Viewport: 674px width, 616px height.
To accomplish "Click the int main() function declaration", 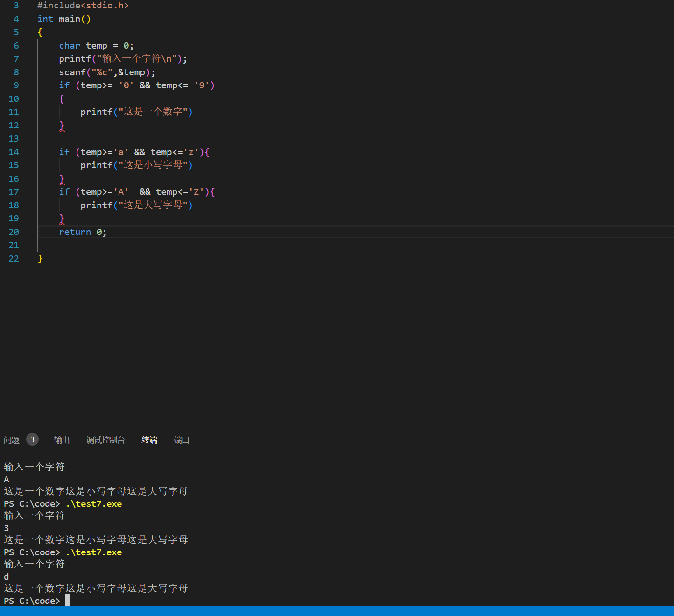I will click(x=64, y=19).
